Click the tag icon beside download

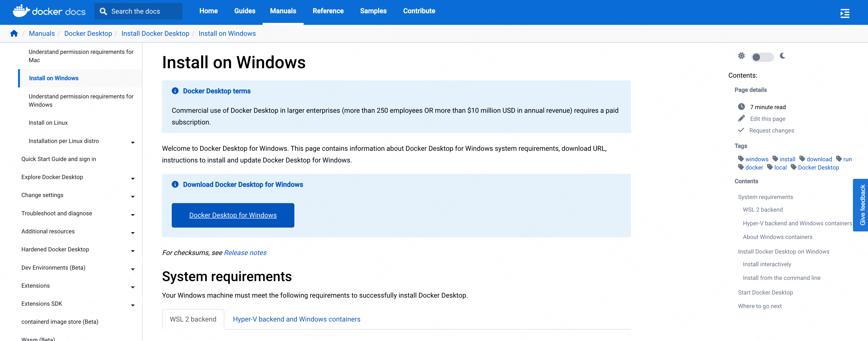point(802,159)
